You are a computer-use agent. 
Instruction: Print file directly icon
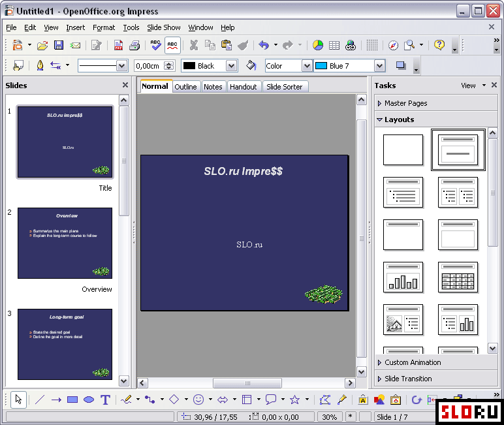point(134,45)
